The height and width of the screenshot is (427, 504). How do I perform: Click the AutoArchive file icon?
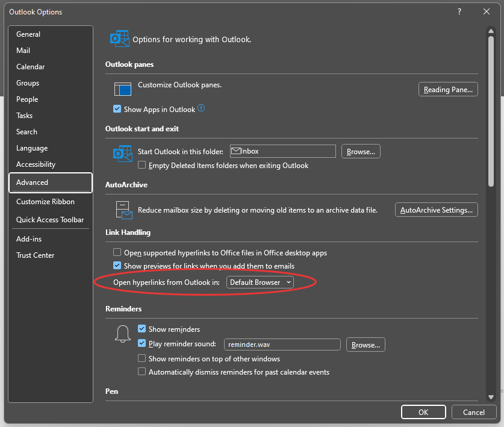coord(124,210)
